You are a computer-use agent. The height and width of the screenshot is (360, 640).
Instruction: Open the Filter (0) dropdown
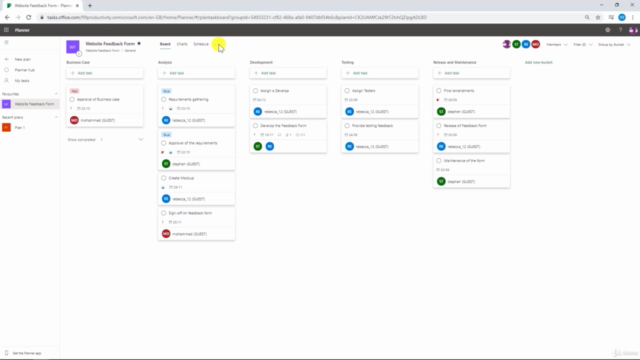[582, 44]
